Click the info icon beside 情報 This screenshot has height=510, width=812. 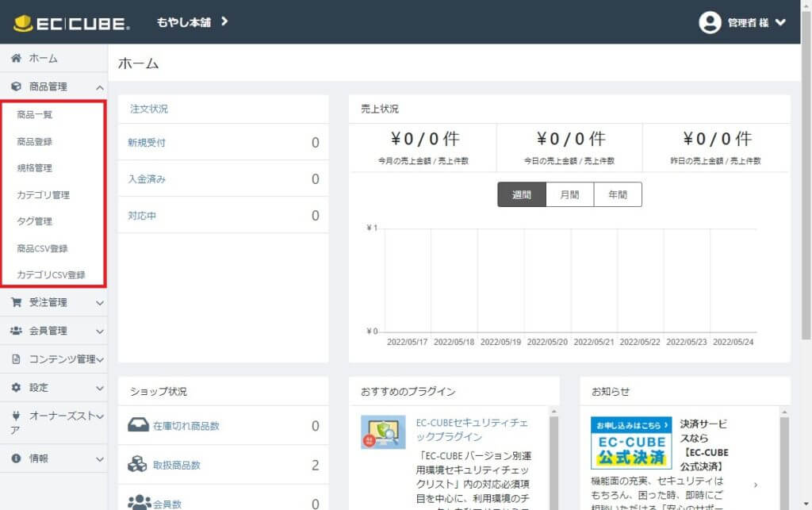coord(16,458)
